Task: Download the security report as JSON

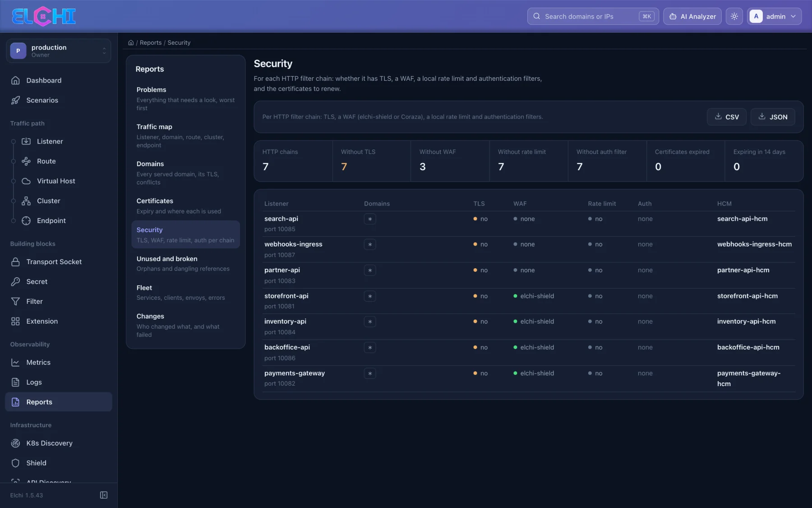Action: [x=773, y=117]
